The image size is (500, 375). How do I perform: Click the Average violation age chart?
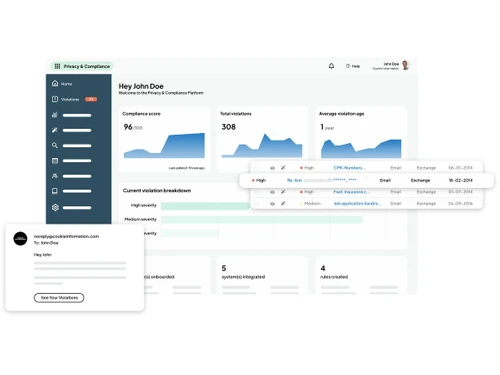(x=361, y=148)
